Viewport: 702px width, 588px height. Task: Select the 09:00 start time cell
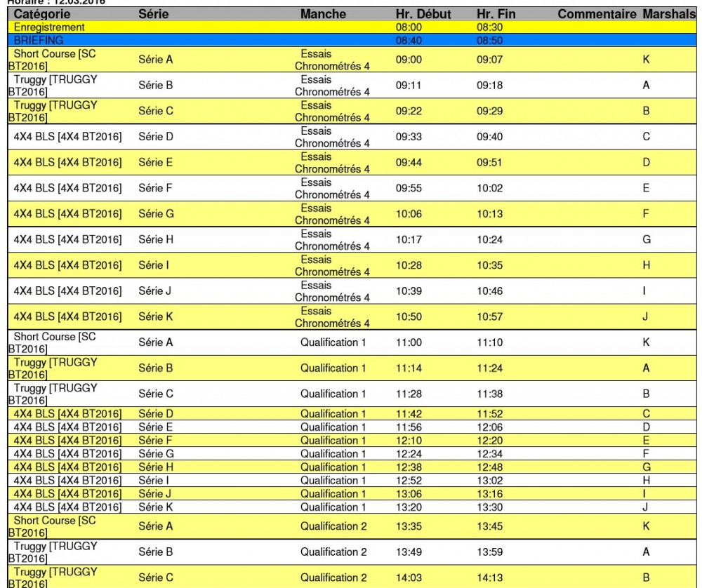[x=409, y=60]
